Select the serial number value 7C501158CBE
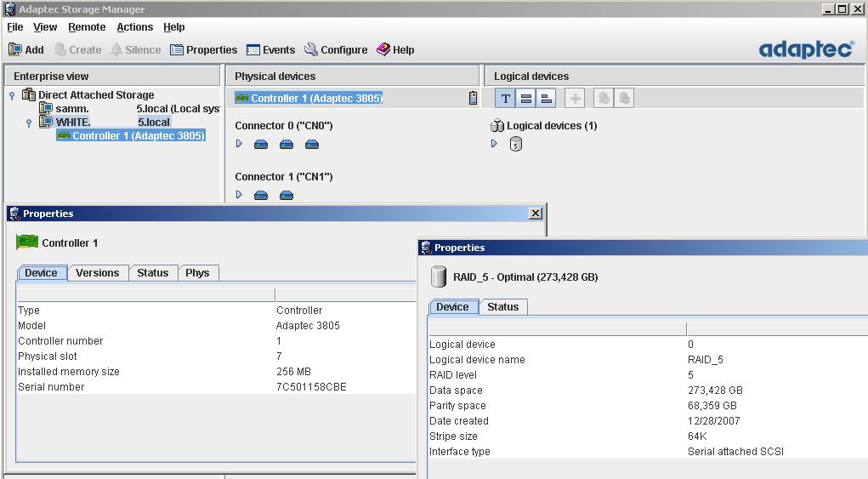The height and width of the screenshot is (479, 868). coord(311,387)
